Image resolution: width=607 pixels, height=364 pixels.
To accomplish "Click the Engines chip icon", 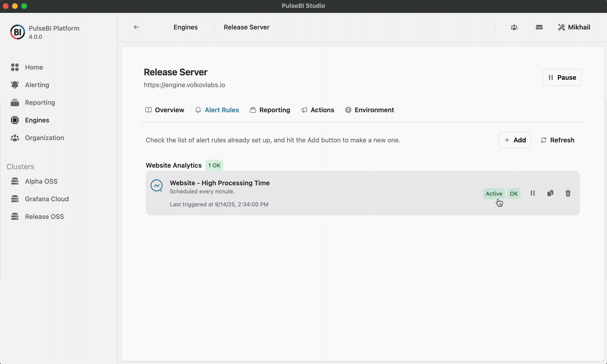I will click(15, 120).
